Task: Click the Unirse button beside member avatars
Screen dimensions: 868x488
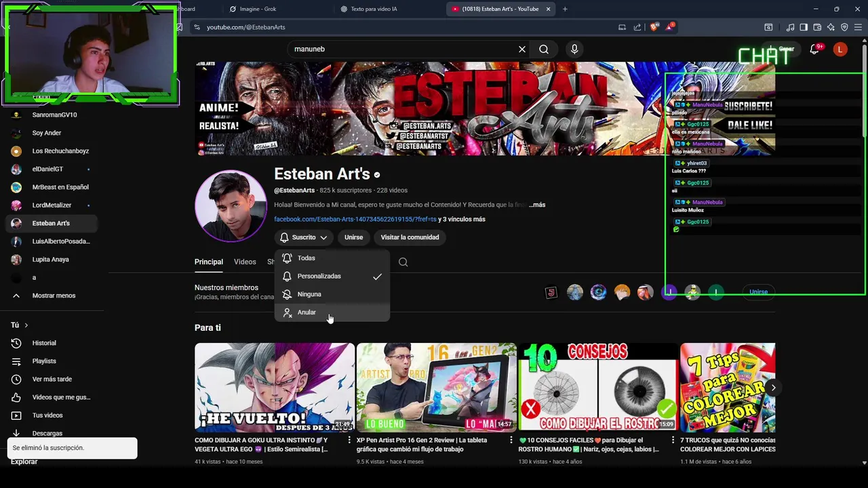Action: (758, 292)
